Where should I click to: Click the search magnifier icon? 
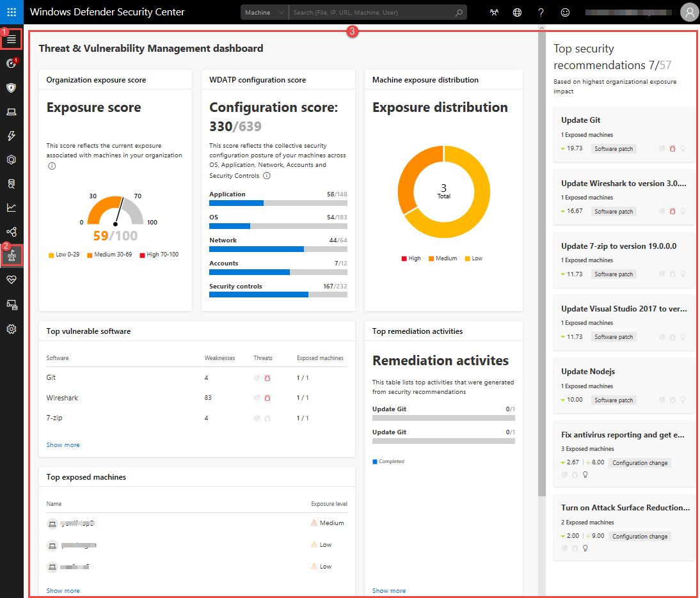point(459,13)
